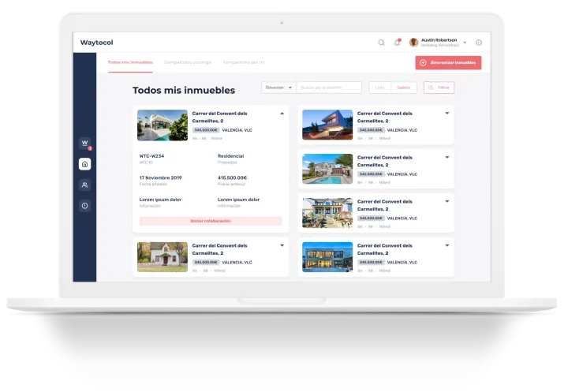The image size is (568, 392).
Task: Open settings gear icon in top bar
Action: tap(478, 43)
